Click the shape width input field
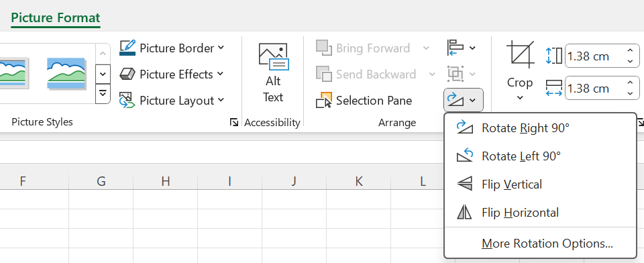The height and width of the screenshot is (263, 644). pyautogui.click(x=594, y=89)
